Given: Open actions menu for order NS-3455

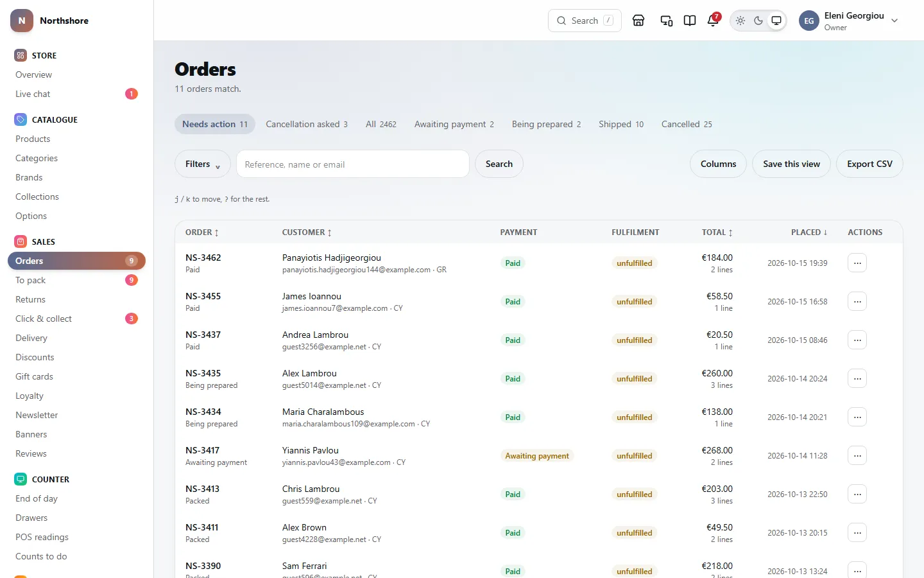Looking at the screenshot, I should click(857, 301).
